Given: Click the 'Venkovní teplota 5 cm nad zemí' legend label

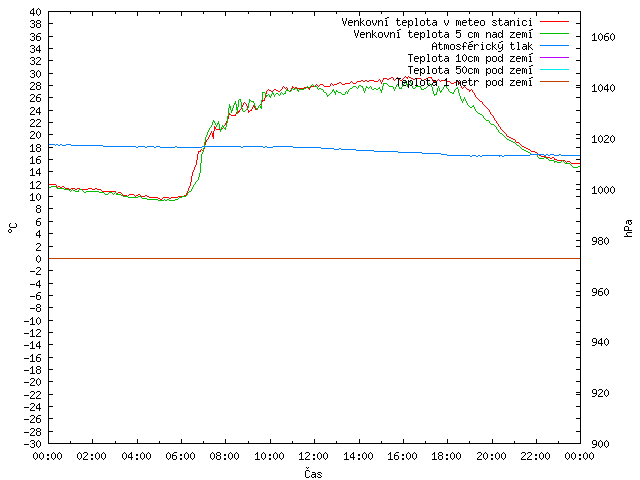Looking at the screenshot, I should point(443,34).
